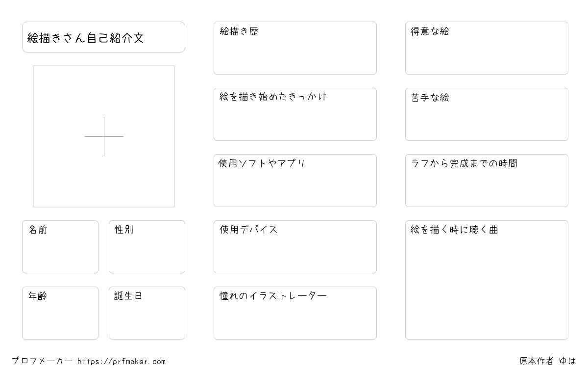Select the 絵描き歴 drawing history field

[295, 48]
